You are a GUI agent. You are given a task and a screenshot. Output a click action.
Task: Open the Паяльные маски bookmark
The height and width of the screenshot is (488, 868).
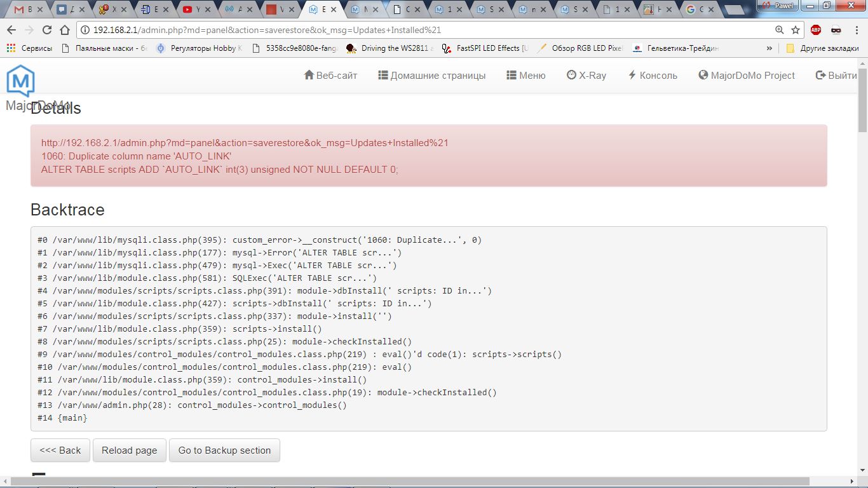coord(104,48)
